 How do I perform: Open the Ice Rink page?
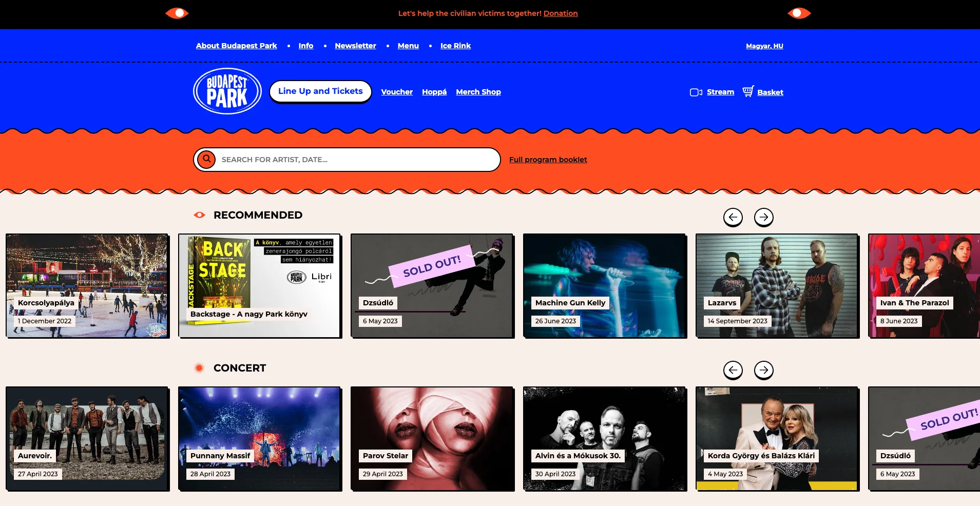coord(455,46)
